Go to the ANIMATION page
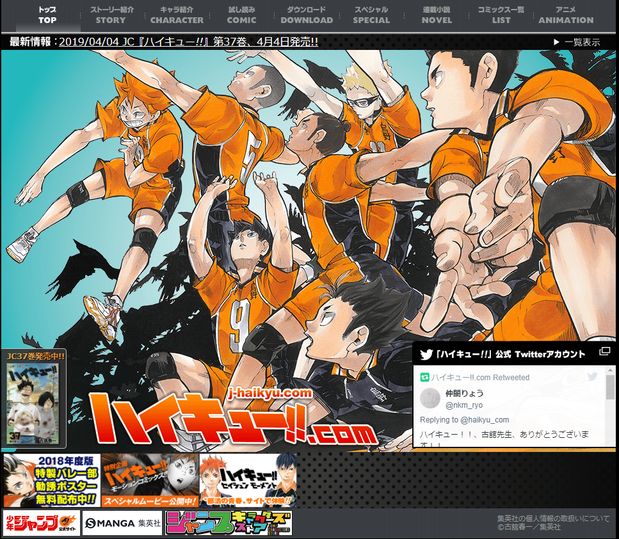619x539 pixels. (x=566, y=16)
